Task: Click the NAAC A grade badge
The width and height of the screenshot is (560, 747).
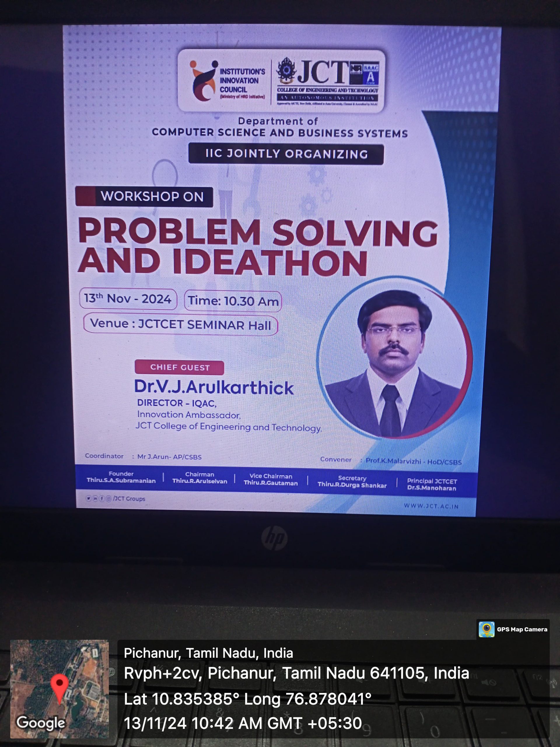Action: click(370, 74)
